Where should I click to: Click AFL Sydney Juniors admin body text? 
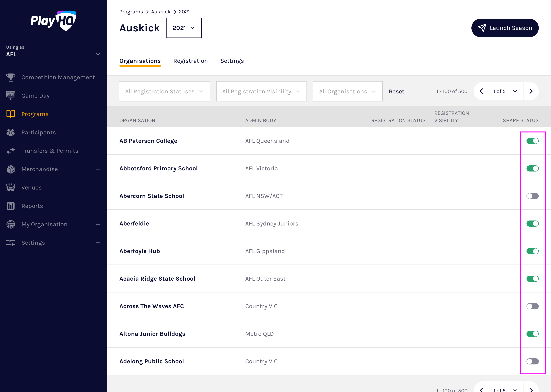[272, 224]
